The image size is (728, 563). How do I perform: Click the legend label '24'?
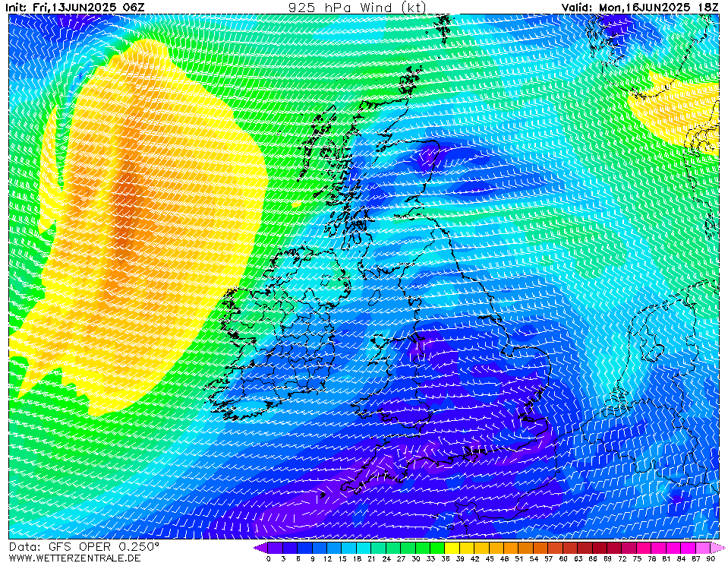click(x=386, y=558)
